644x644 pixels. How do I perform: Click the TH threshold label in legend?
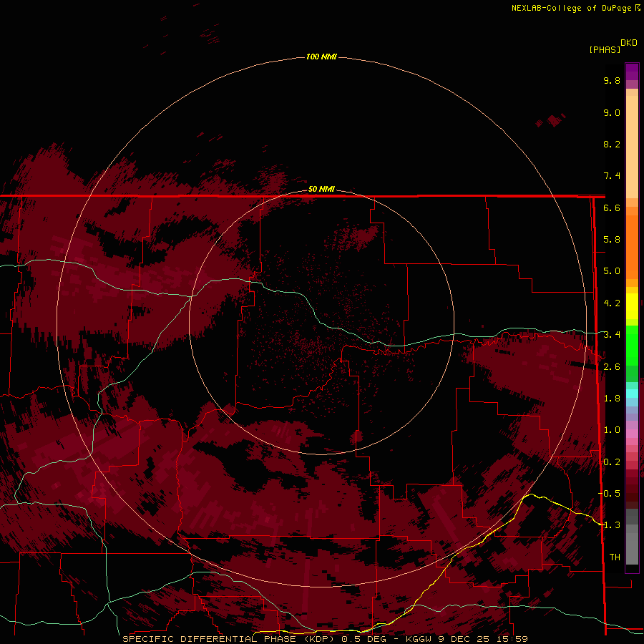pos(615,557)
